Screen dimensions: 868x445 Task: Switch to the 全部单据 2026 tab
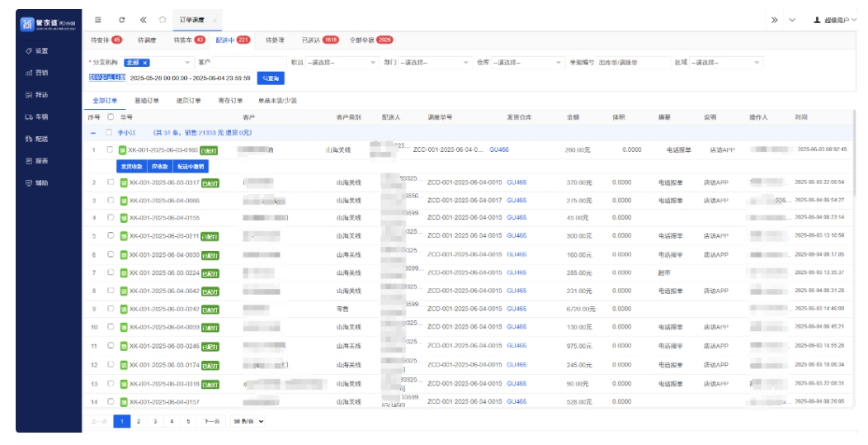371,40
